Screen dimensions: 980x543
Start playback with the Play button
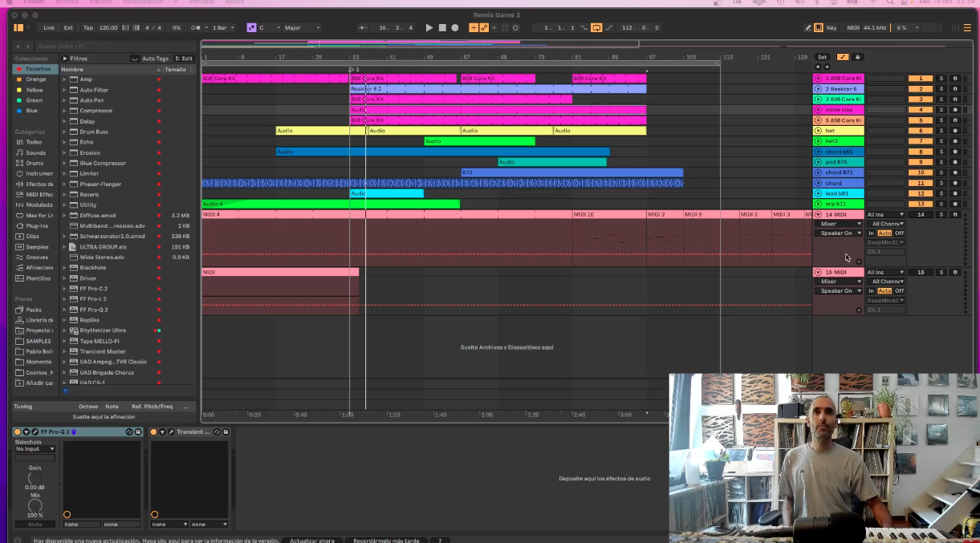429,28
